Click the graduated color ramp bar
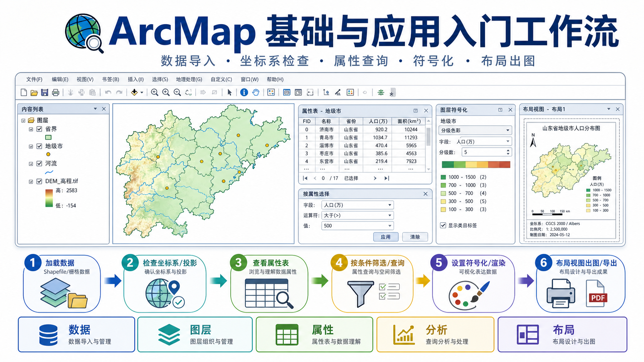Image resolution: width=644 pixels, height=362 pixels. [x=476, y=165]
